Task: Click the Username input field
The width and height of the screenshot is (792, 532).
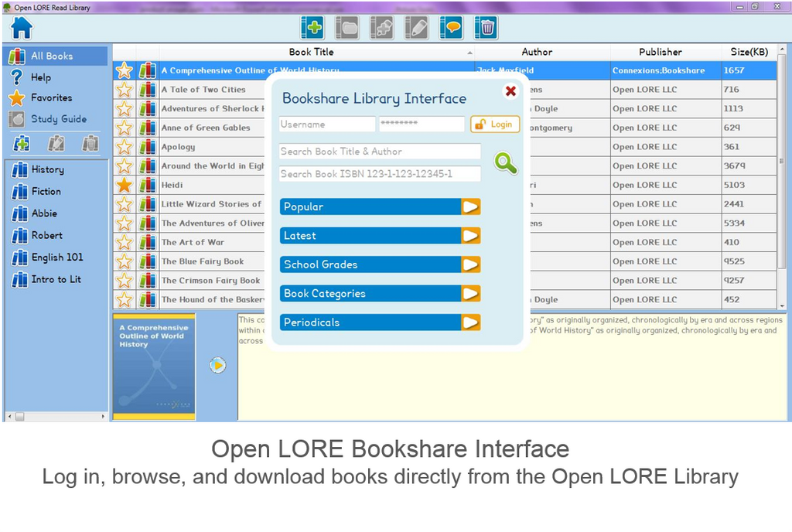Action: tap(327, 124)
